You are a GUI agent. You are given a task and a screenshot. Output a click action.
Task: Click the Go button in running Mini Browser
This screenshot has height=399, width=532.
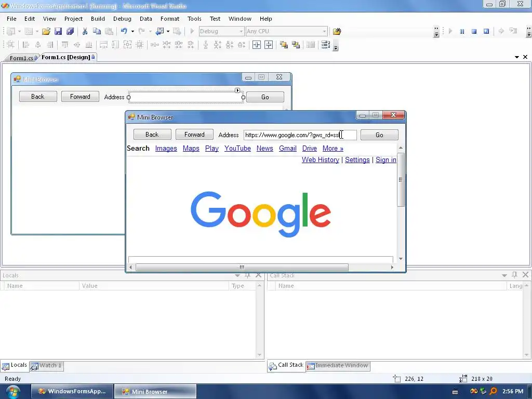click(x=379, y=135)
